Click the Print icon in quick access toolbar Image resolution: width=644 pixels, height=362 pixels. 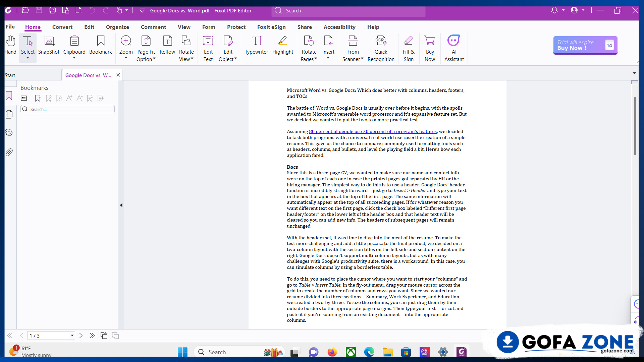pos(52,10)
